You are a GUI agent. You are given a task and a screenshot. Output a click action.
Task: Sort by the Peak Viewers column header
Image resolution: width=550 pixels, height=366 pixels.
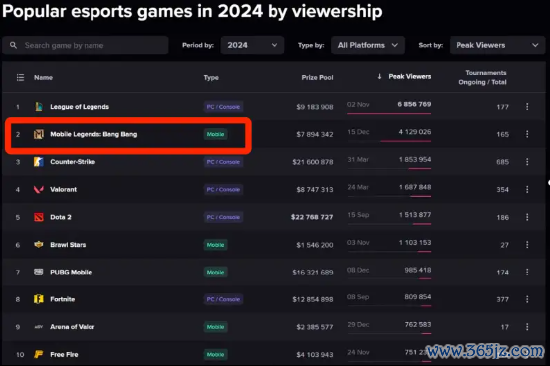pyautogui.click(x=409, y=76)
